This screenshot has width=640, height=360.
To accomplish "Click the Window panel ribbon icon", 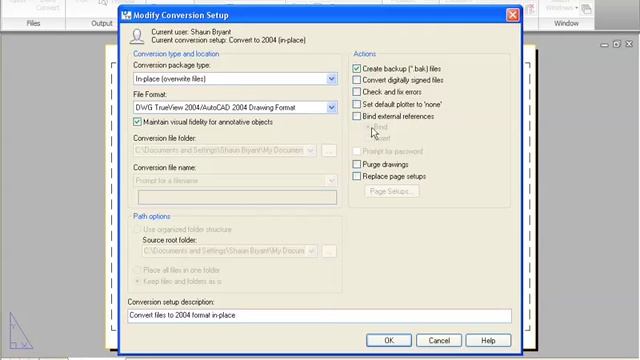I will click(x=586, y=9).
